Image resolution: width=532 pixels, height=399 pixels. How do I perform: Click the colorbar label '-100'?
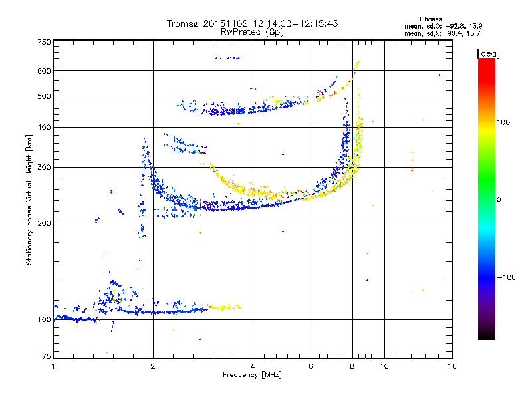click(506, 277)
